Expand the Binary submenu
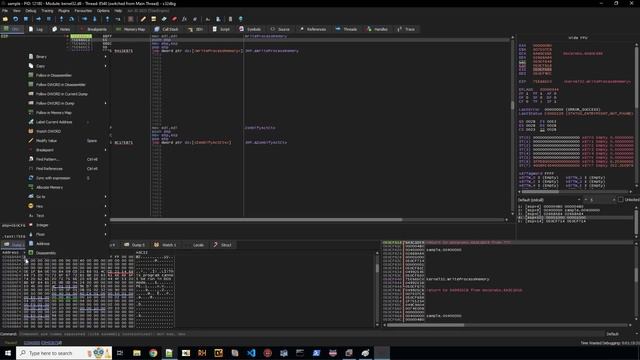Viewport: 640px width, 360px height. point(67,57)
